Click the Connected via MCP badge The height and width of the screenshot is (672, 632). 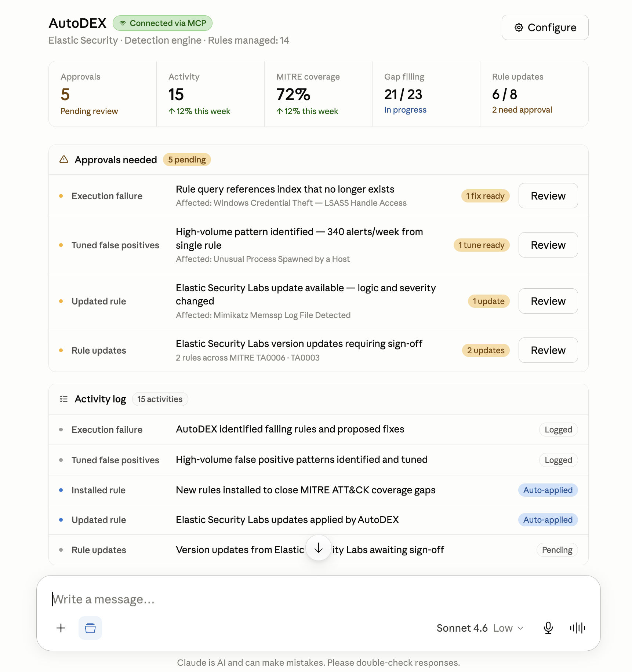163,23
